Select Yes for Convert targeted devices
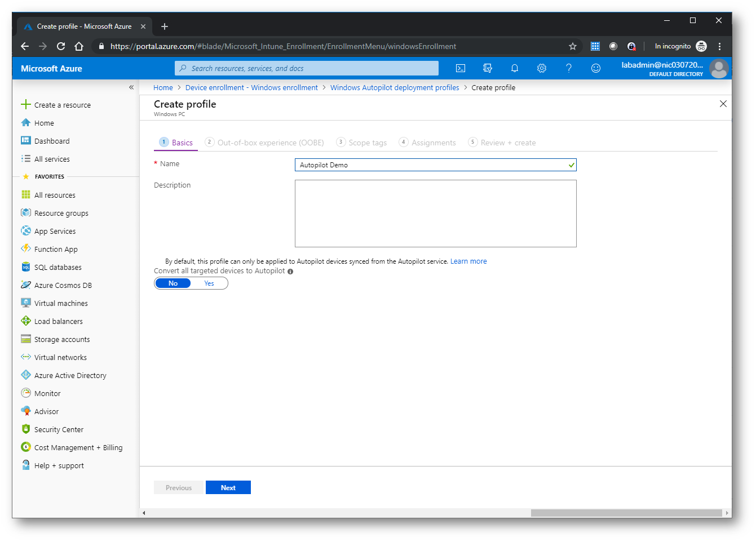The width and height of the screenshot is (756, 542). (x=209, y=283)
